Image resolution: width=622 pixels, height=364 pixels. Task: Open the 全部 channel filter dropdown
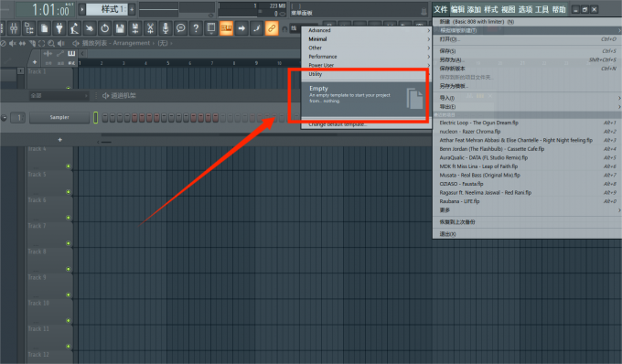pyautogui.click(x=59, y=95)
